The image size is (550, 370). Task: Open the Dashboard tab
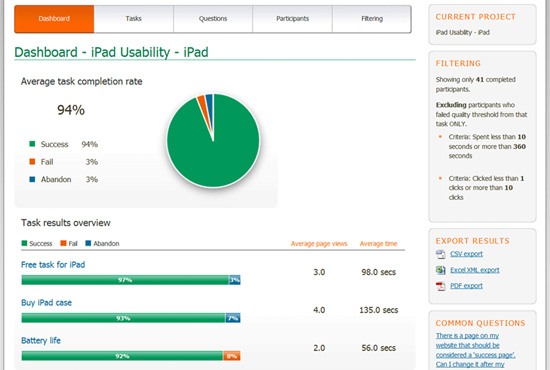[54, 19]
